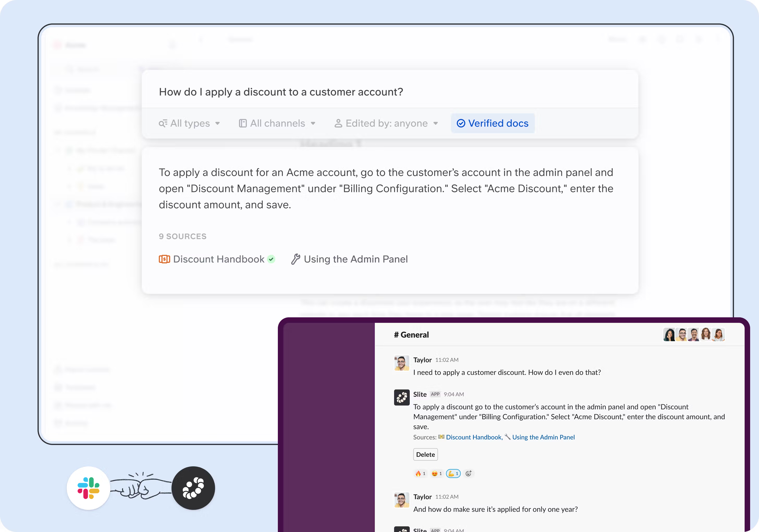Click the channel member avatars group

coord(694,335)
